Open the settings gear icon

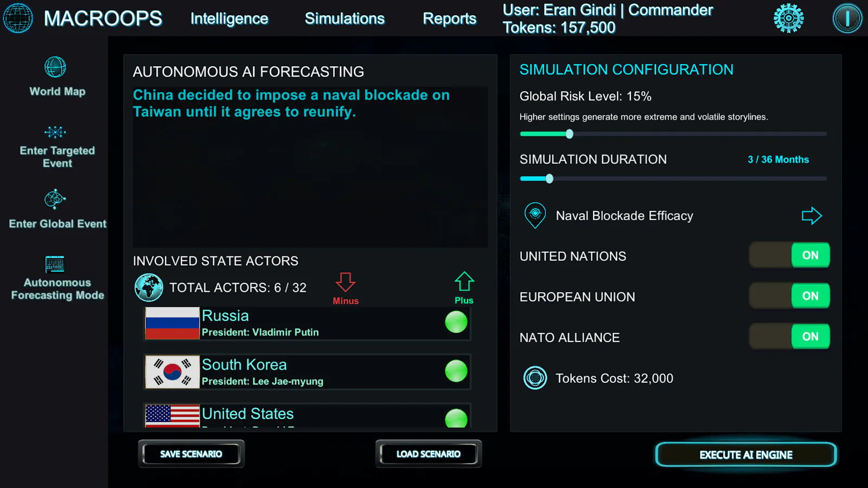click(788, 18)
